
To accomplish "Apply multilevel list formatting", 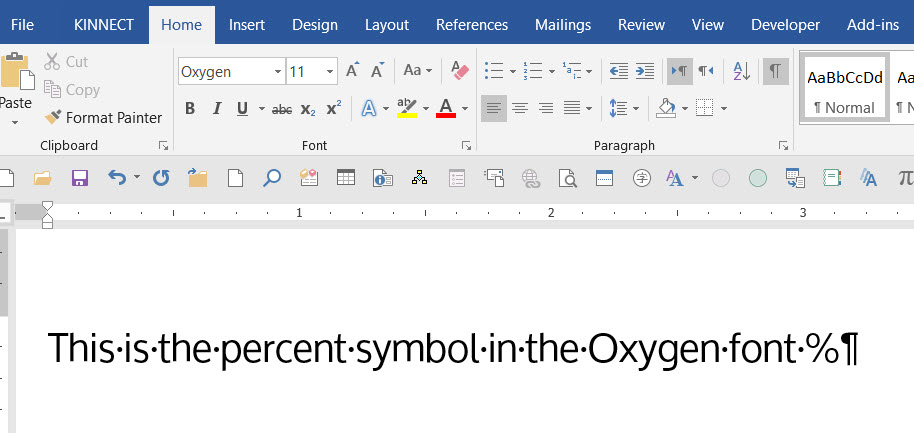I will pyautogui.click(x=572, y=71).
